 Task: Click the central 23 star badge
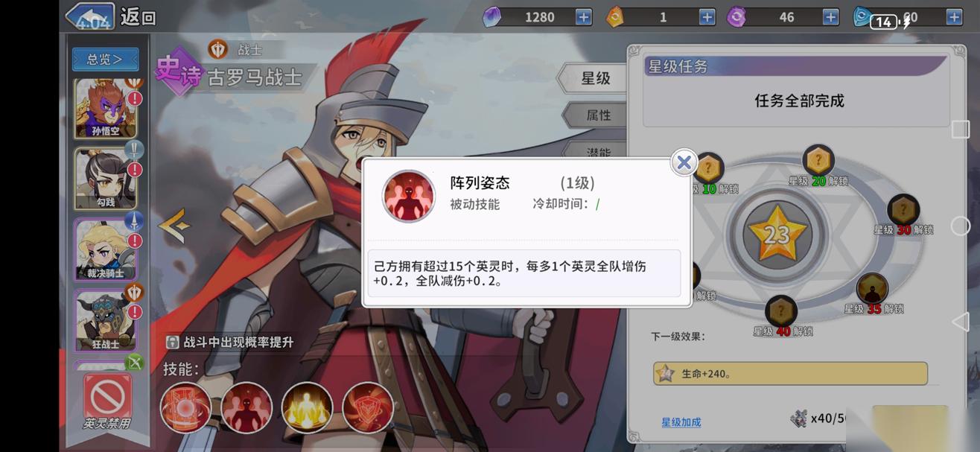click(777, 235)
